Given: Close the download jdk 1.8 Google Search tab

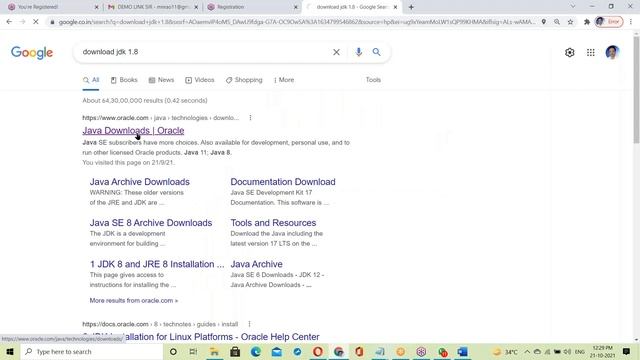Looking at the screenshot, I should click(x=395, y=7).
